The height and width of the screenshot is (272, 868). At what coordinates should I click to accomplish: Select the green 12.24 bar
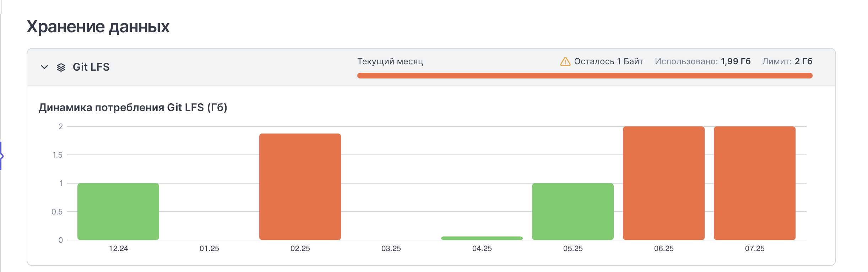click(x=118, y=212)
